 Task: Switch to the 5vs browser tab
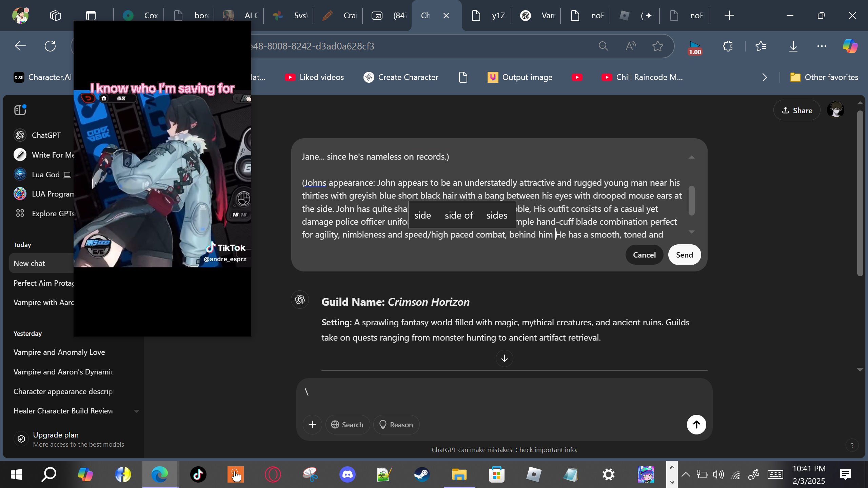pyautogui.click(x=289, y=16)
